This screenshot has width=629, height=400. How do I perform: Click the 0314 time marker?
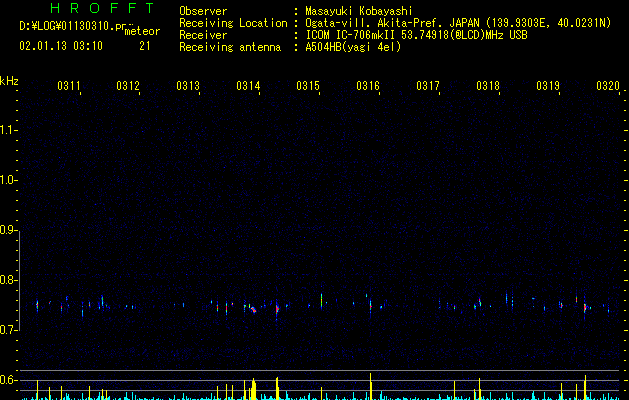[248, 86]
